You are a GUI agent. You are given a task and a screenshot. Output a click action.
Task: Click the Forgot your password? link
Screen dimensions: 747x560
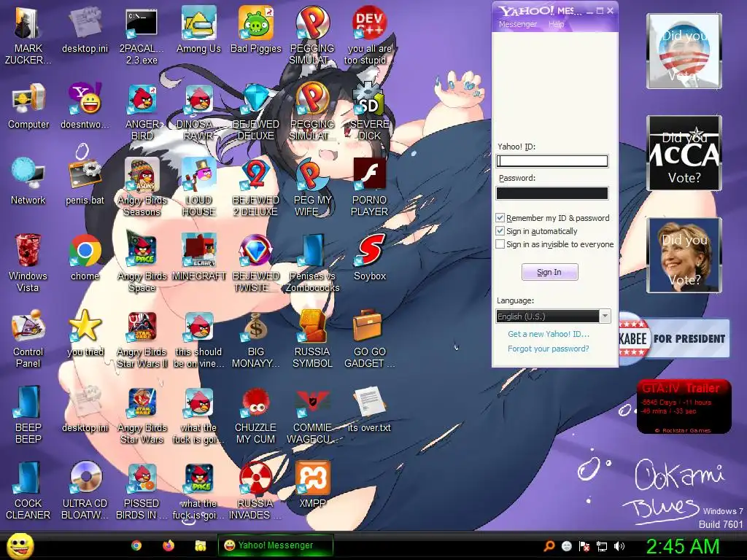click(x=549, y=349)
